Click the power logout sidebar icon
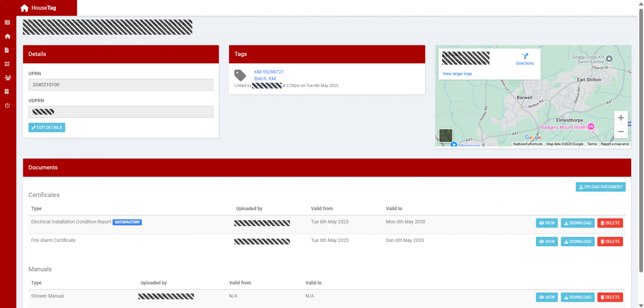This screenshot has width=644, height=308. (x=7, y=105)
